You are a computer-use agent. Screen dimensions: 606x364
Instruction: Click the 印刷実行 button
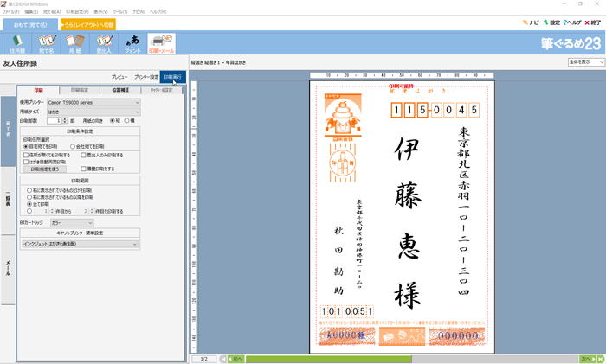[x=173, y=77]
